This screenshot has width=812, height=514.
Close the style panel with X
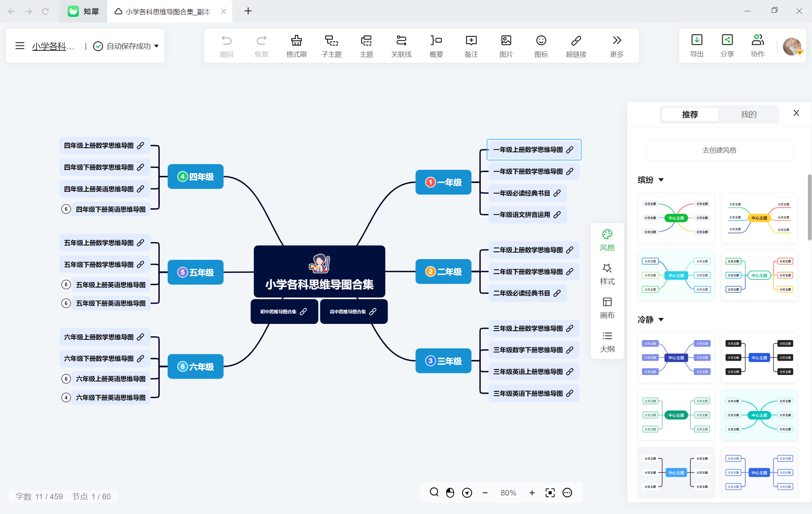click(796, 113)
